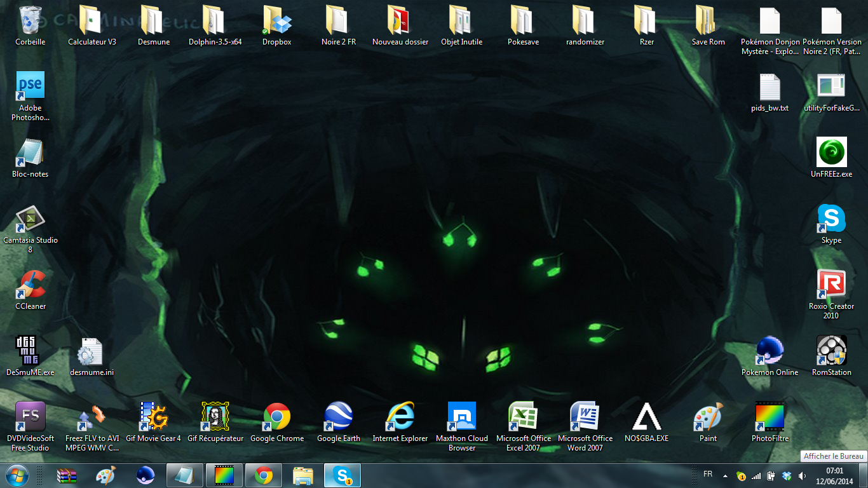Open the FR language selector
Viewport: 868px width, 488px height.
point(708,475)
